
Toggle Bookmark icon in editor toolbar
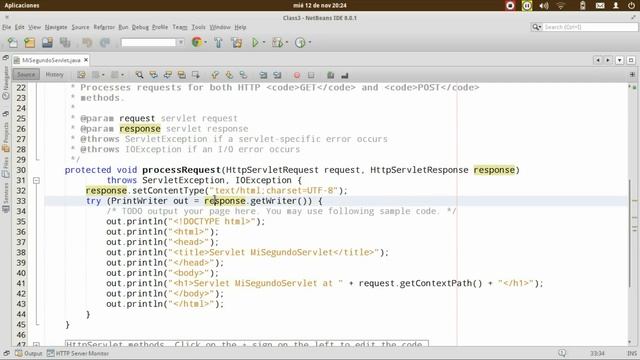pos(243,75)
